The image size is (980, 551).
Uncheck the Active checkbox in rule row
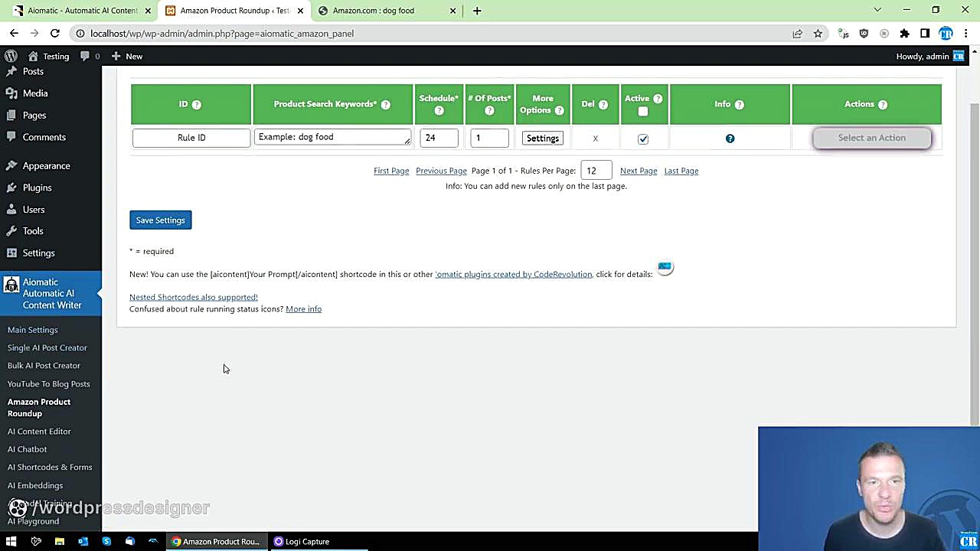coord(643,139)
